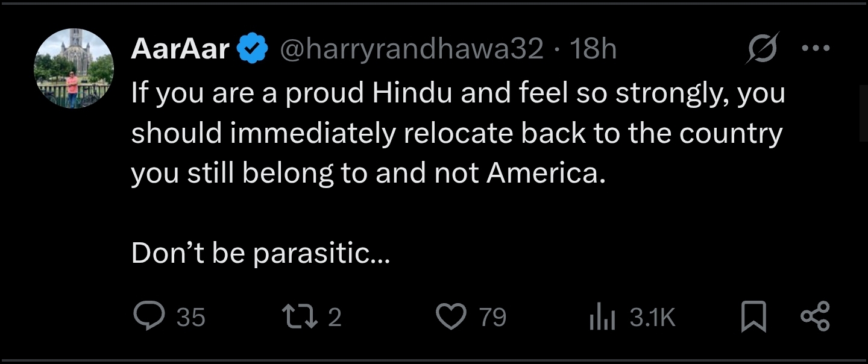Click the scrollbar on the right edge
This screenshot has height=364, width=868.
(x=863, y=113)
